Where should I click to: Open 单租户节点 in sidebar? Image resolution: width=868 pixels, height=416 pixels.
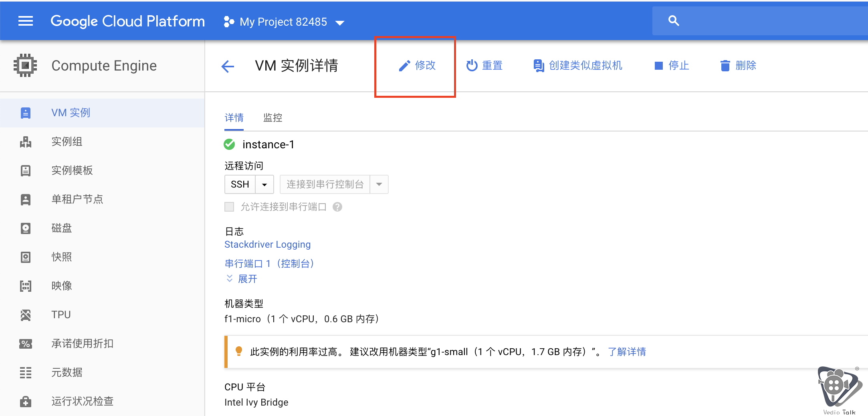coord(102,200)
